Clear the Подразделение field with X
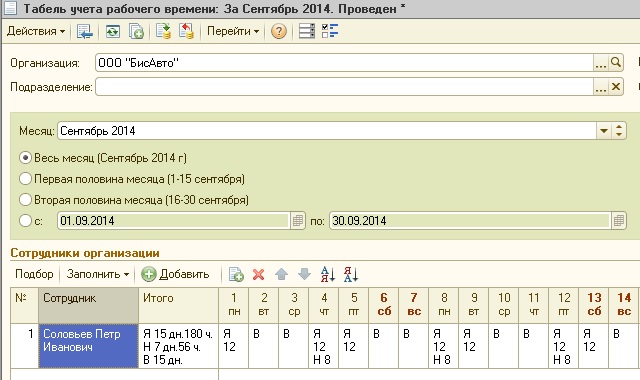Screen dimensions: 640x380 click(x=616, y=87)
